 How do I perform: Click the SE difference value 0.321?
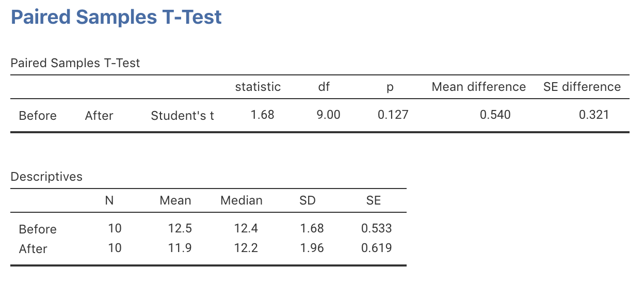[593, 115]
